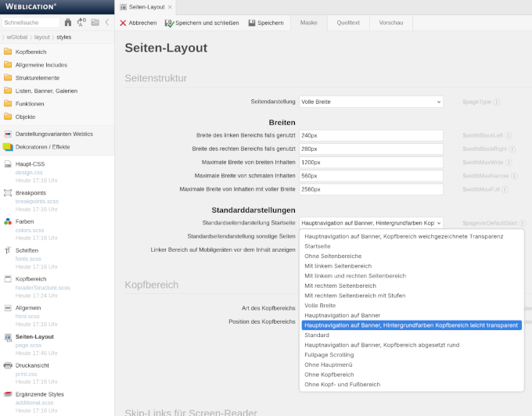Image resolution: width=532 pixels, height=416 pixels.
Task: Choose 'Startseite' option in dropdown list
Action: click(x=412, y=246)
